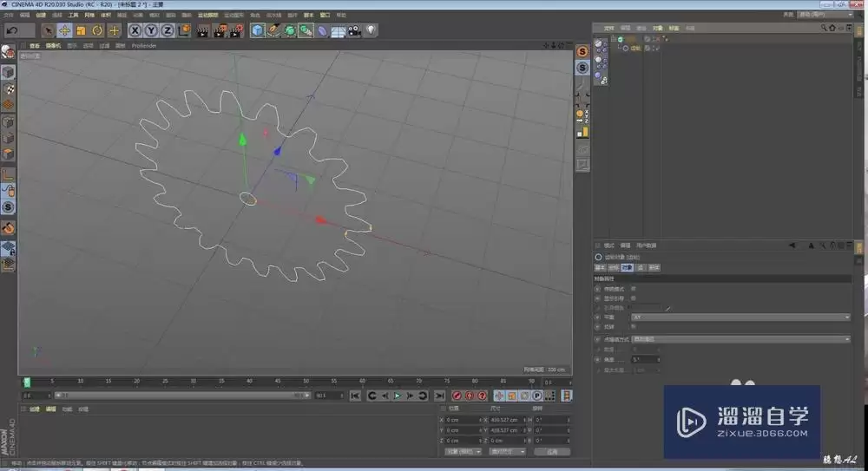Click the recent tools plus icon

(x=114, y=30)
